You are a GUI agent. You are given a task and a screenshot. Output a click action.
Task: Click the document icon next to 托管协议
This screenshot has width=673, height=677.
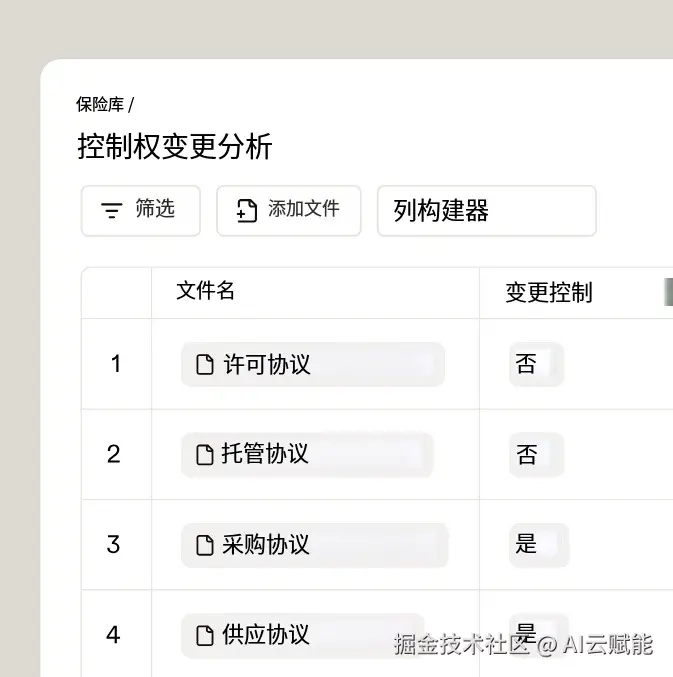tap(205, 455)
